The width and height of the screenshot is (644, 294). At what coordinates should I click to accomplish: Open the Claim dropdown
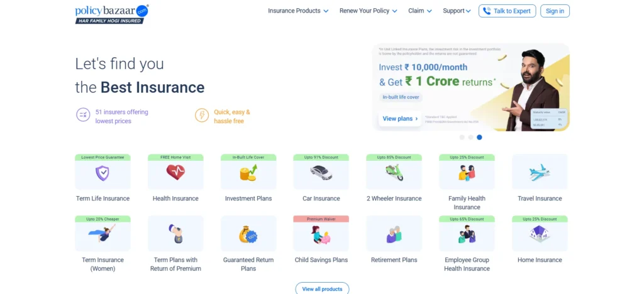(x=419, y=11)
